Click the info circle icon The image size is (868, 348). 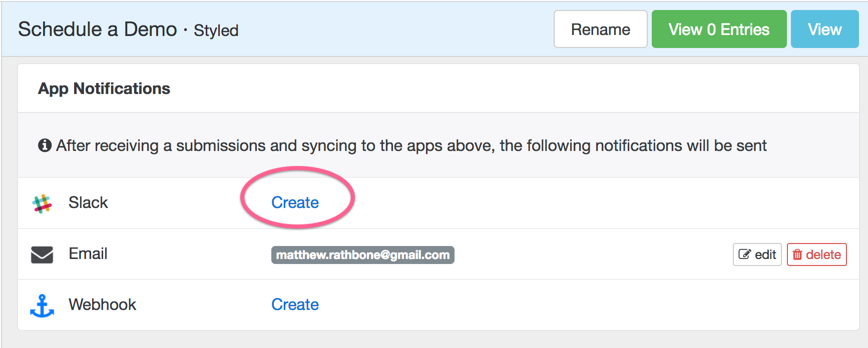click(x=45, y=145)
